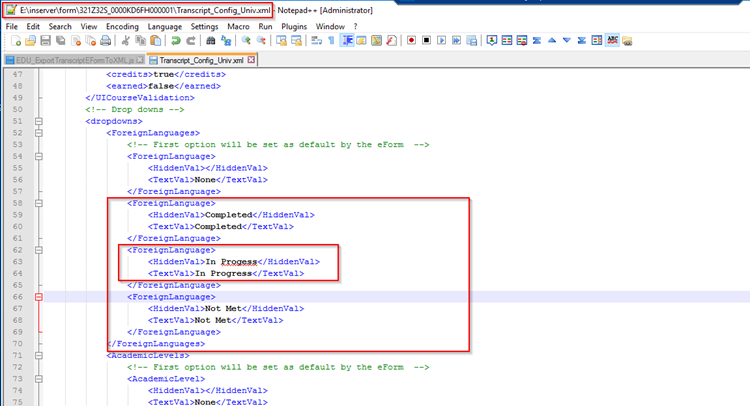Open the Encoding menu
This screenshot has height=406, width=750.
click(x=122, y=26)
